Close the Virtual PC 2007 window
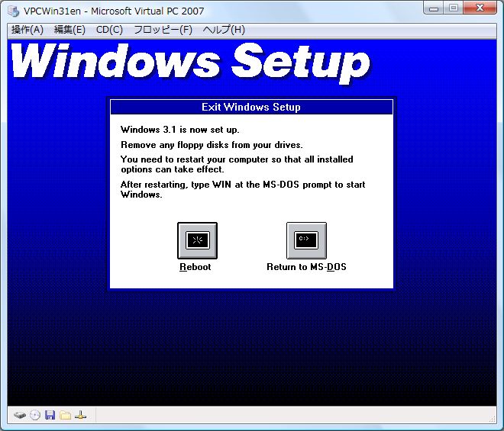504x431 pixels. (x=480, y=8)
